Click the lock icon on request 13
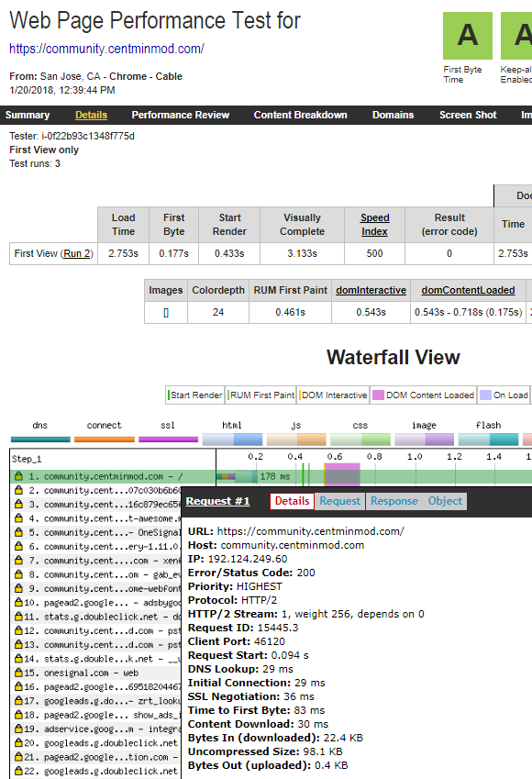This screenshot has width=532, height=779. coord(18,644)
